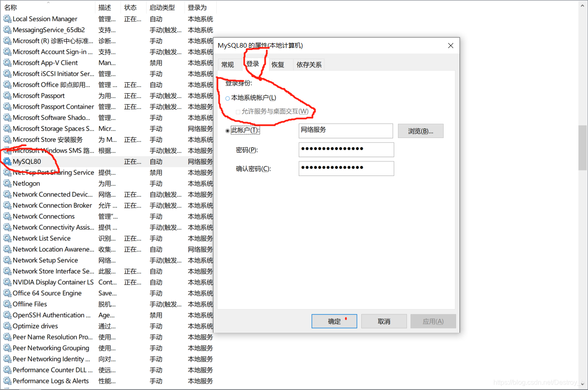Switch to the 常规 tab

click(x=228, y=64)
